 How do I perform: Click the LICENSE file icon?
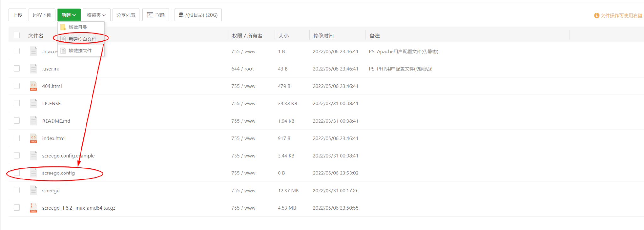pyautogui.click(x=33, y=103)
